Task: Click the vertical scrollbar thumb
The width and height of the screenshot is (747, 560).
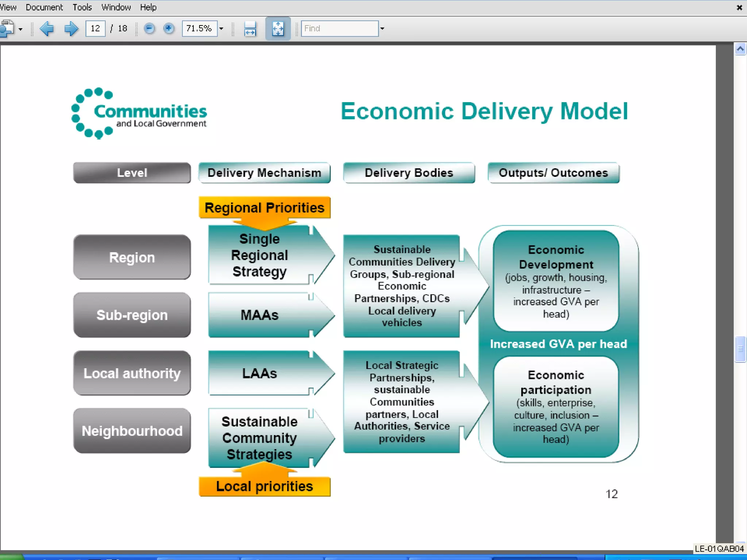Action: tap(740, 349)
